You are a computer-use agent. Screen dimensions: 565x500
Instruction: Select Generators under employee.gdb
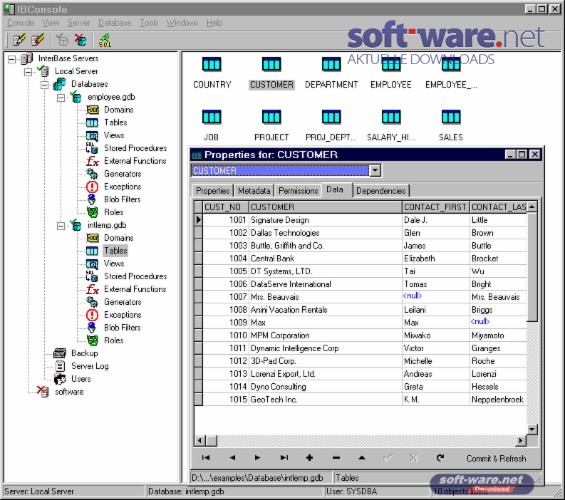(x=123, y=174)
